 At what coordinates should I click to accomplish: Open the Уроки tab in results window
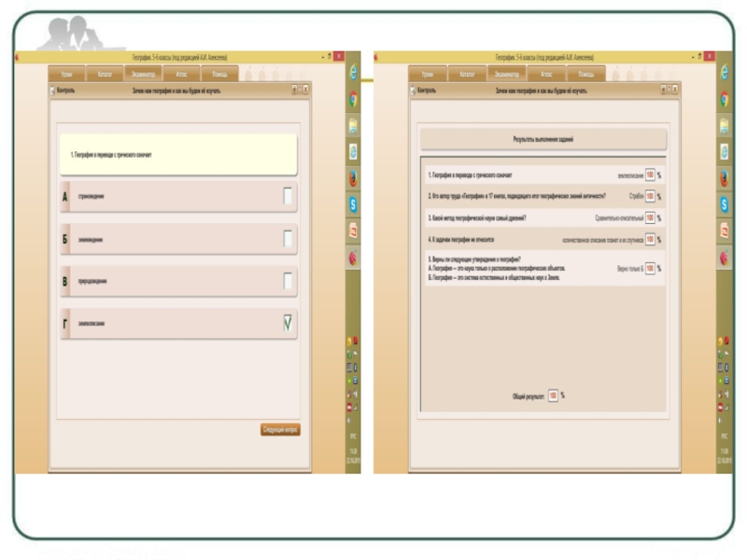point(428,74)
